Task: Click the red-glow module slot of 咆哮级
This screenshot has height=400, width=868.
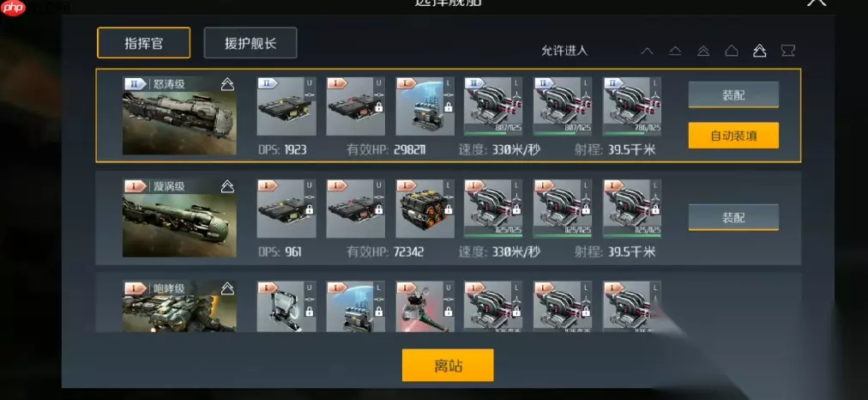Action: click(x=425, y=306)
